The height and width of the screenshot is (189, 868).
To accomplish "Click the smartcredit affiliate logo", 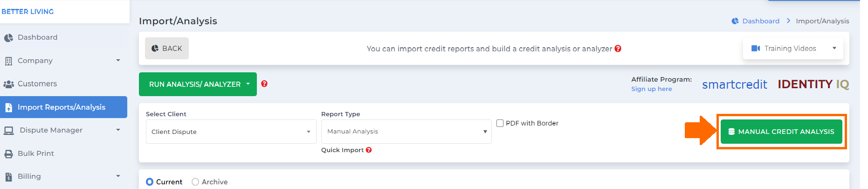I will 735,84.
